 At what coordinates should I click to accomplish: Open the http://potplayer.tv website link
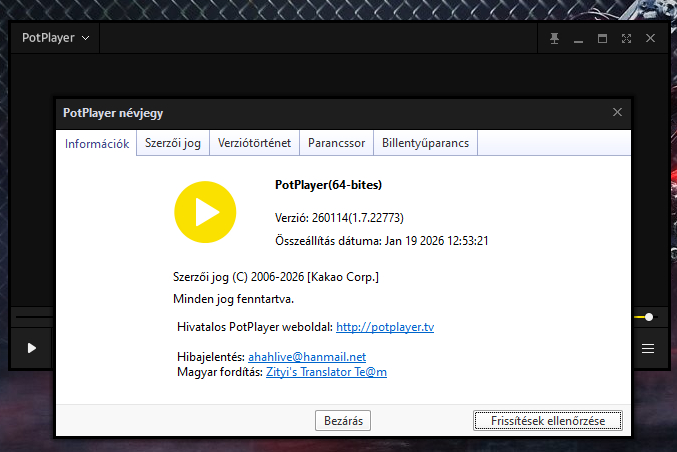[x=385, y=327]
